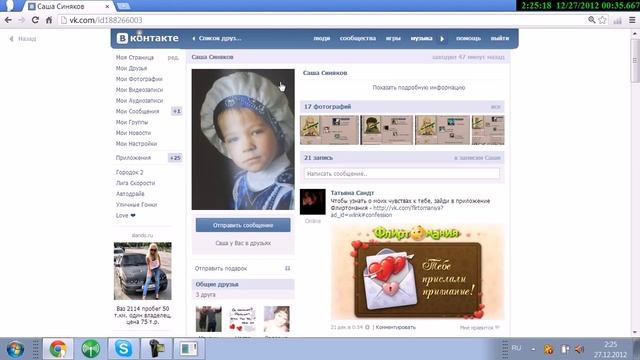Go to Моя Страница in sidebar
Screen dimensions: 640x360
[135, 58]
